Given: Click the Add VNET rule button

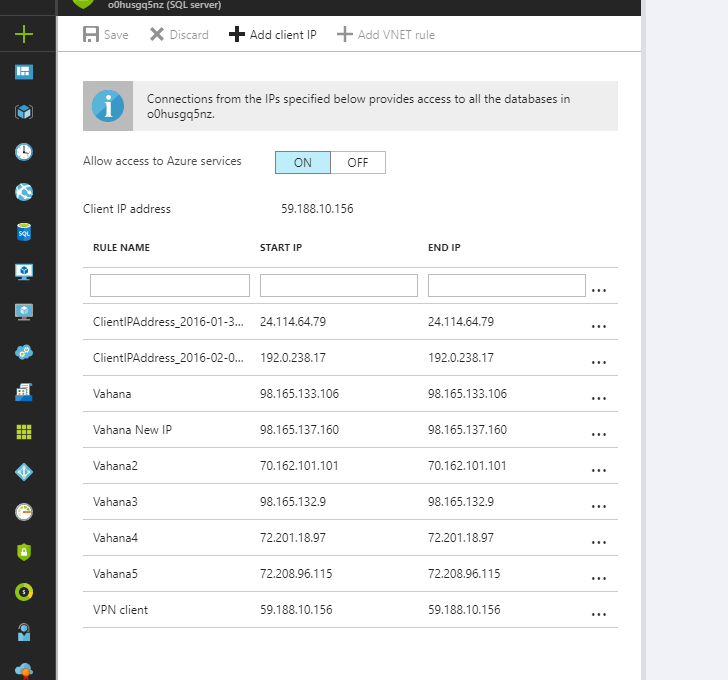Looking at the screenshot, I should coord(386,35).
